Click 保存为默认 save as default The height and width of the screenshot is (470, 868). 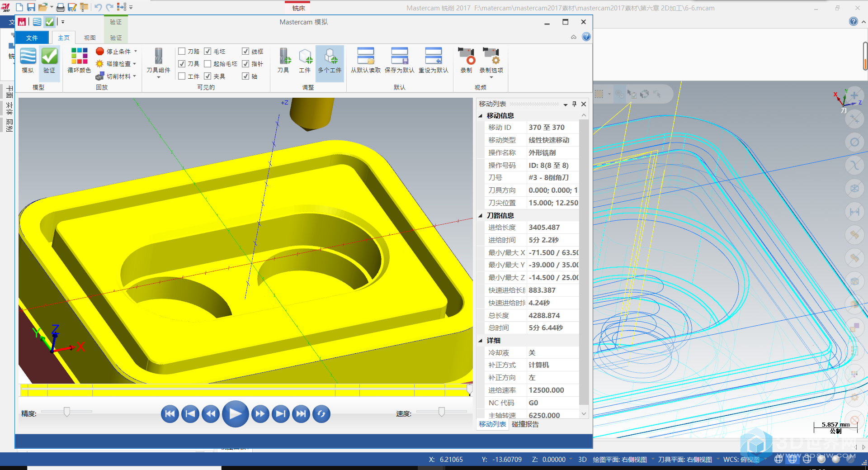[x=400, y=61]
